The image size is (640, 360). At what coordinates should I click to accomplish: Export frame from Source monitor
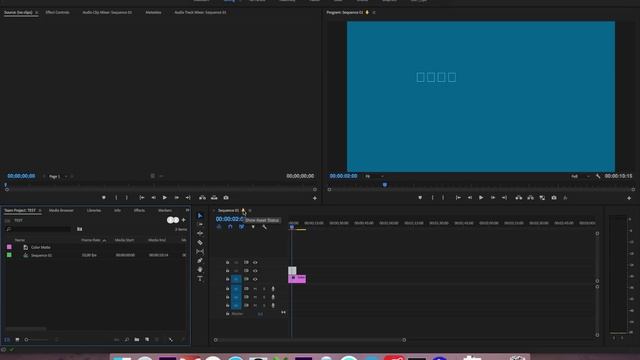(x=226, y=198)
